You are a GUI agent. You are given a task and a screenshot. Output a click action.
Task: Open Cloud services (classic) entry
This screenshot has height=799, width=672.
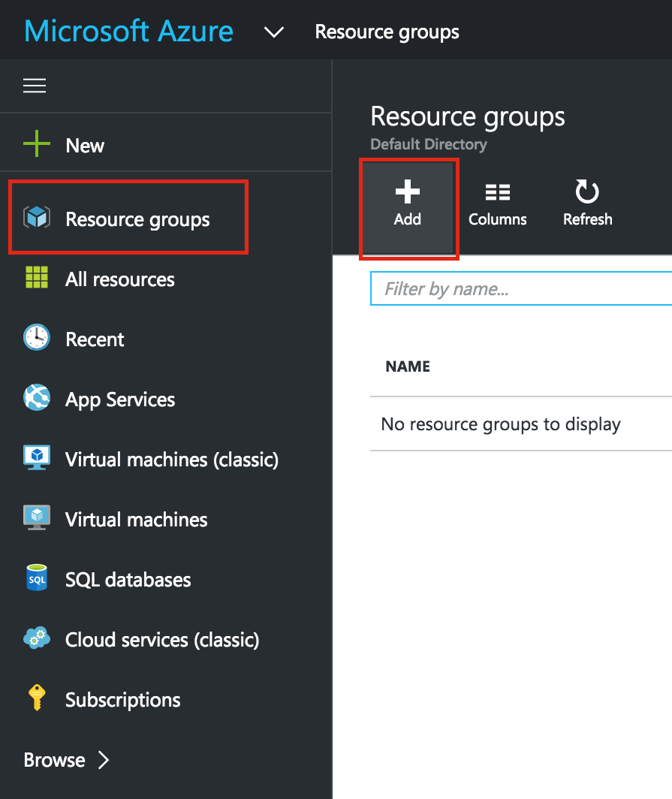tap(166, 640)
